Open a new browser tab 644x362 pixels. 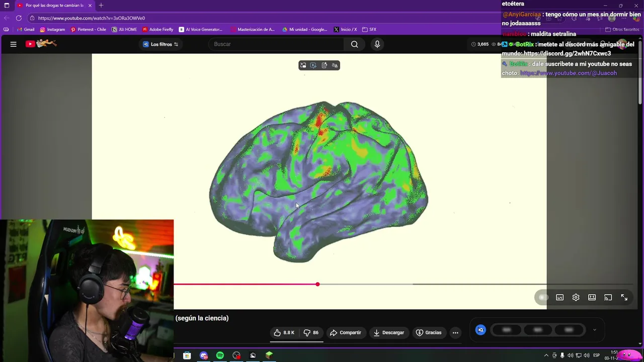[x=101, y=6]
